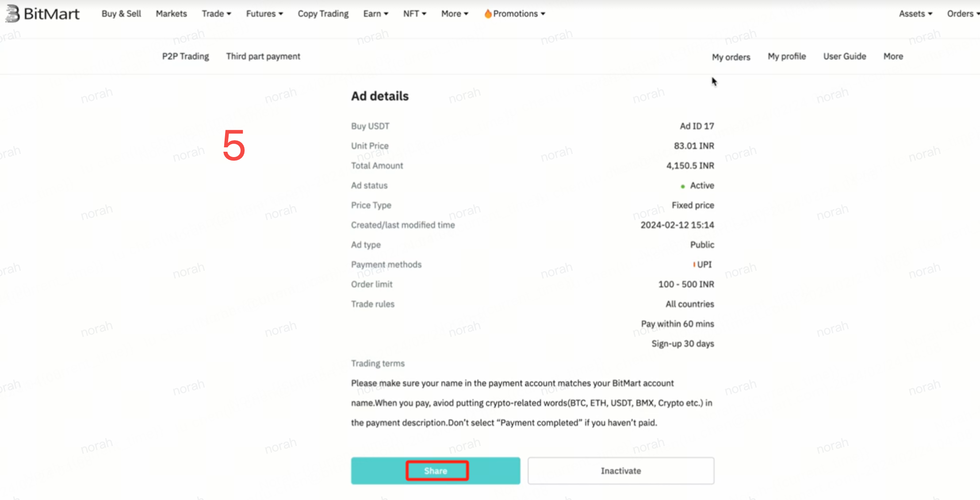Switch to Third part payment tab

click(263, 56)
